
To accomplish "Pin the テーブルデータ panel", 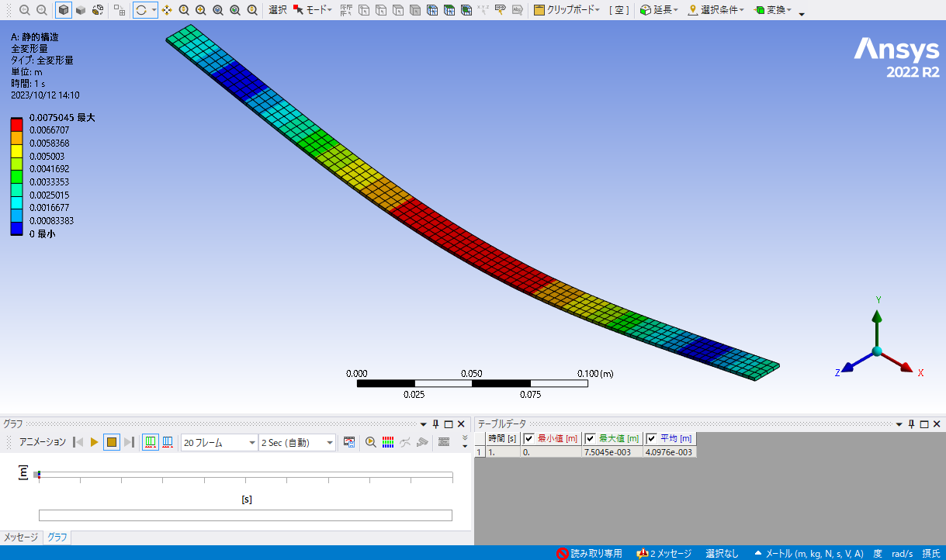I will (x=912, y=424).
